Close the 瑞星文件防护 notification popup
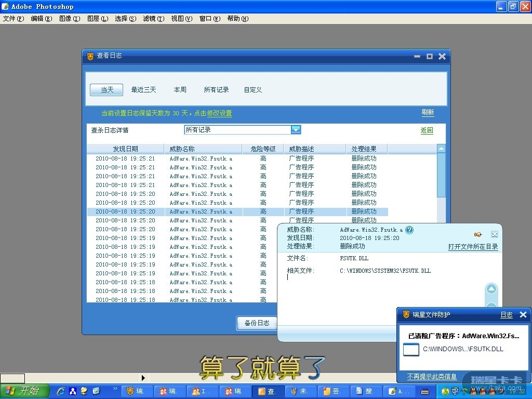 (523, 314)
